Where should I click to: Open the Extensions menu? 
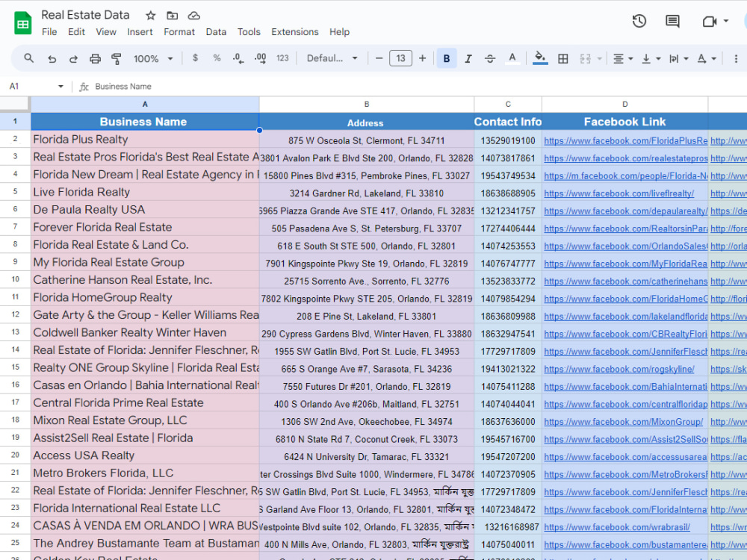[x=295, y=32]
